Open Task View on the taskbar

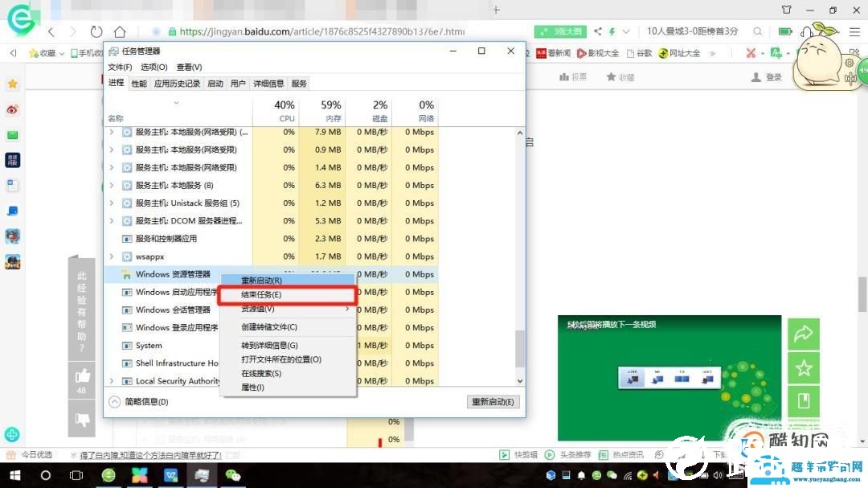click(x=76, y=475)
